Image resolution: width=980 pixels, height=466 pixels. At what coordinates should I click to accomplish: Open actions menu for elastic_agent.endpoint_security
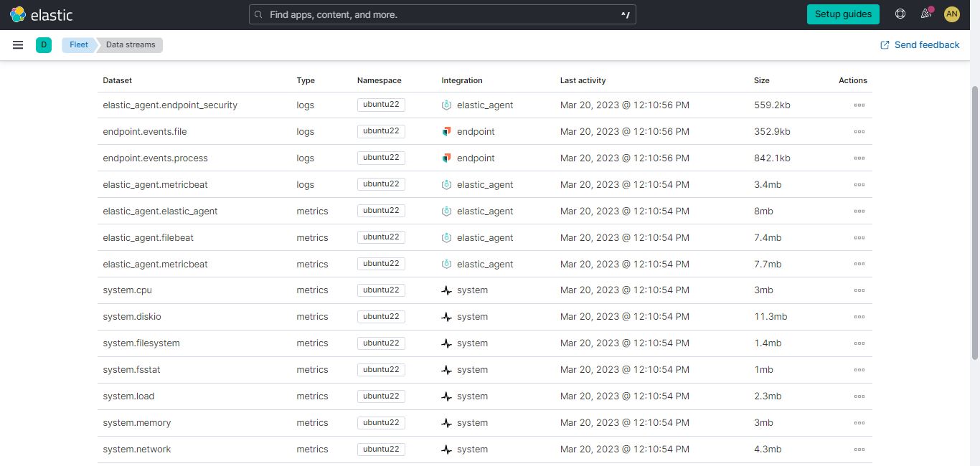point(859,105)
